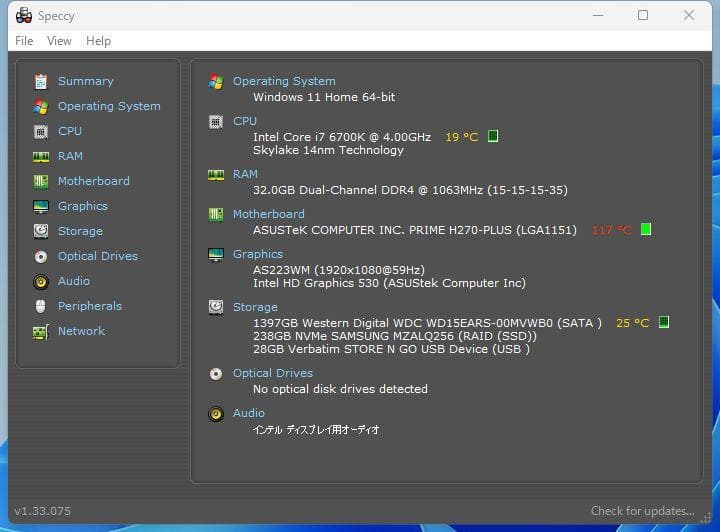Screen dimensions: 720x532
Task: View Peripherals section from sidebar
Action: (90, 306)
